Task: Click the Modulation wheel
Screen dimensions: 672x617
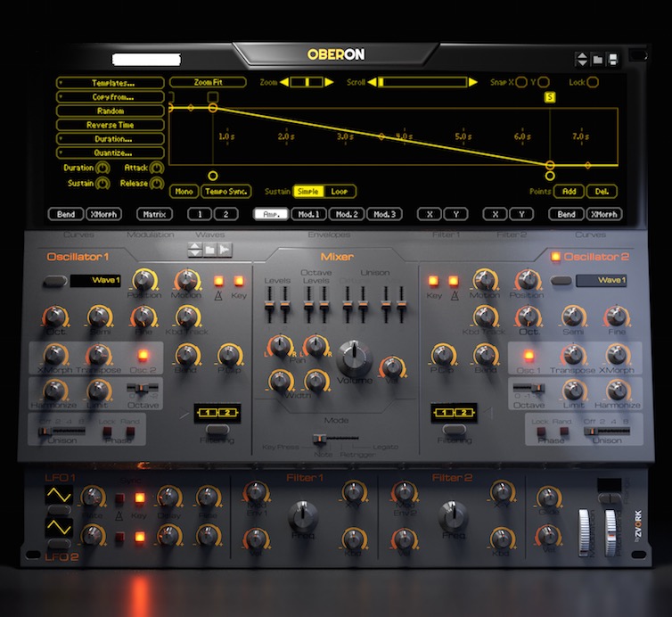Action: click(x=584, y=532)
